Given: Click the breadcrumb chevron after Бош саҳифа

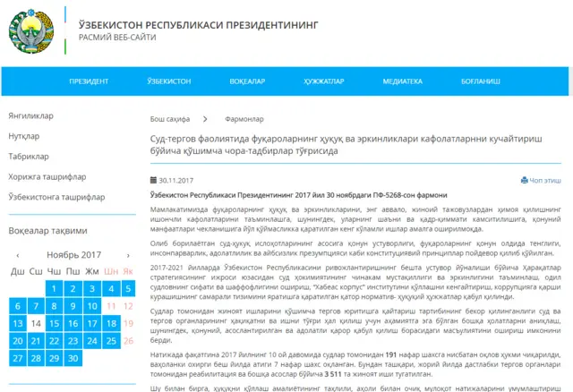Looking at the screenshot, I should (x=205, y=119).
